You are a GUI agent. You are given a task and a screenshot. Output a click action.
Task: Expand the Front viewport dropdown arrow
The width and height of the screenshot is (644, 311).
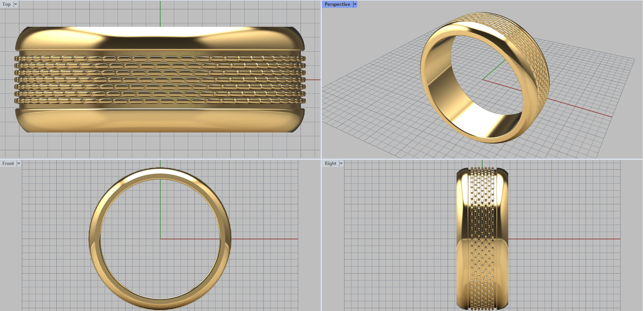pos(19,164)
